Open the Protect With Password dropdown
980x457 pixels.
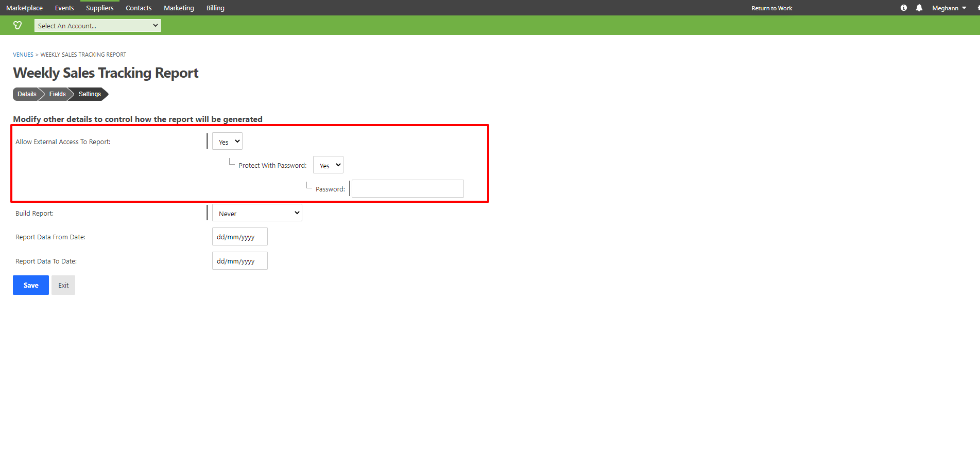(328, 165)
